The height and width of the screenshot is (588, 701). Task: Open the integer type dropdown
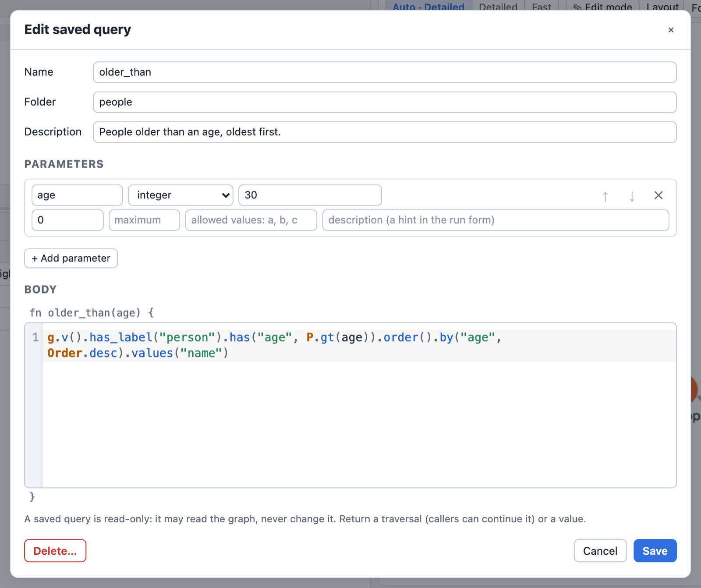[x=181, y=195]
